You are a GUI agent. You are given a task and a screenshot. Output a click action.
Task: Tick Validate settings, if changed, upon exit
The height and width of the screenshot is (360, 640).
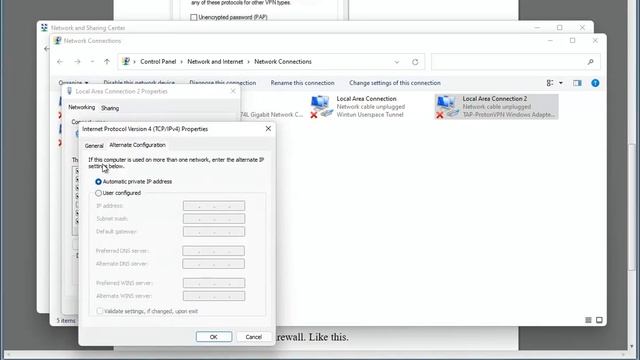tap(100, 311)
